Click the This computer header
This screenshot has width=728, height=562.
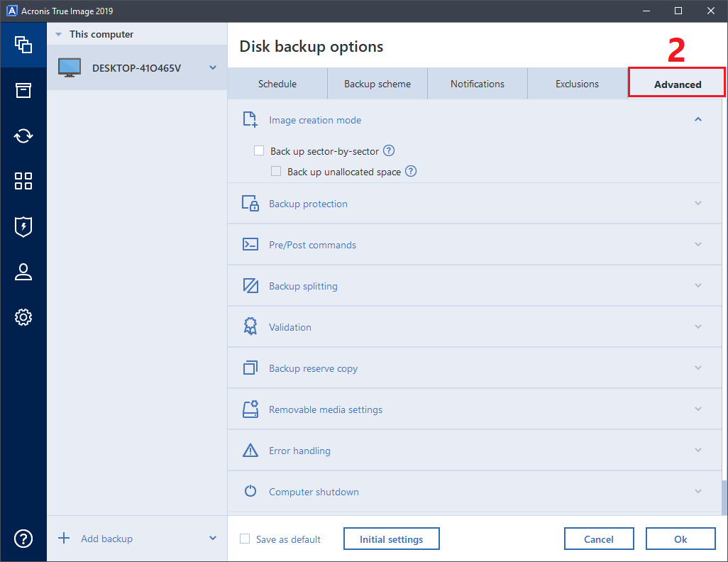101,34
